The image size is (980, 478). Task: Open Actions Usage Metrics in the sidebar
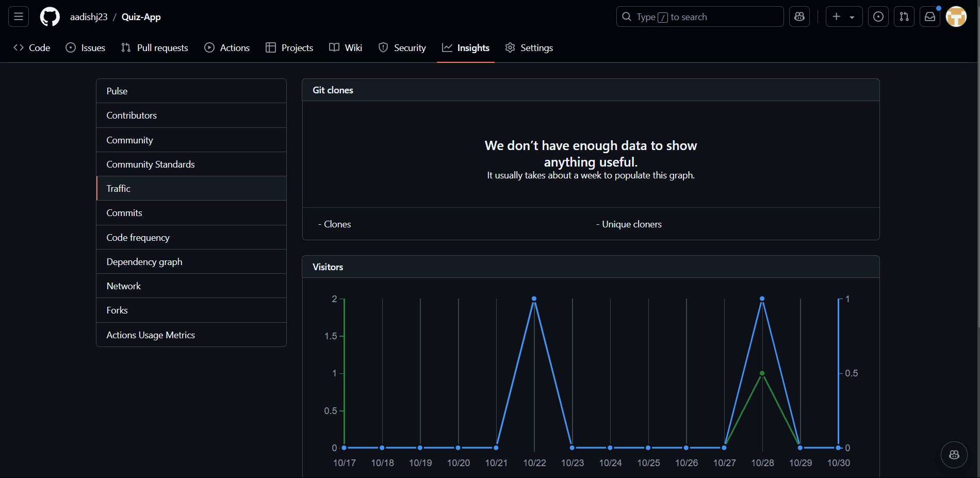coord(191,335)
